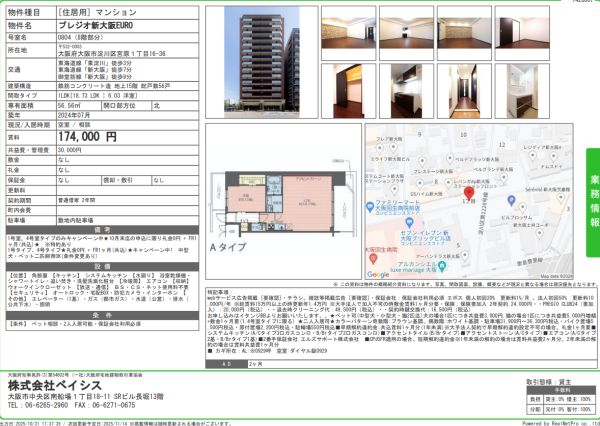Viewport: 600px width, 426px height.
Task: Click the 'AD' label cell
Action: 227,364
